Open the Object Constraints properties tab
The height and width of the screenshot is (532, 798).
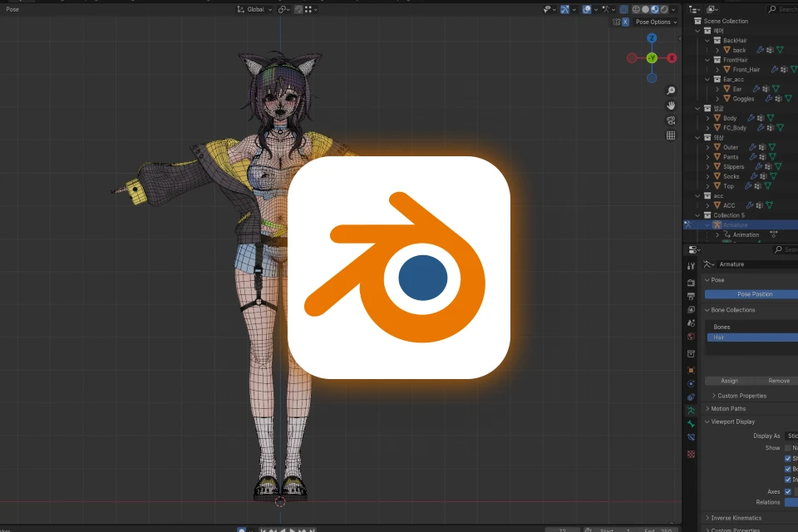[691, 397]
